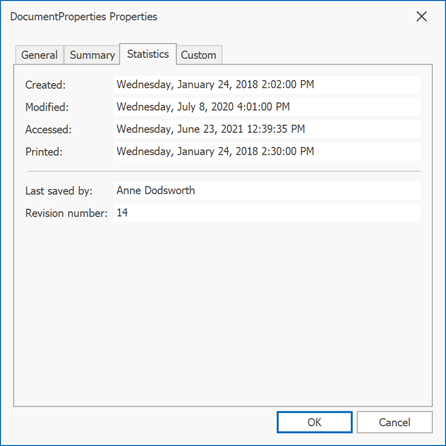
Task: Switch to the General tab
Action: click(39, 55)
